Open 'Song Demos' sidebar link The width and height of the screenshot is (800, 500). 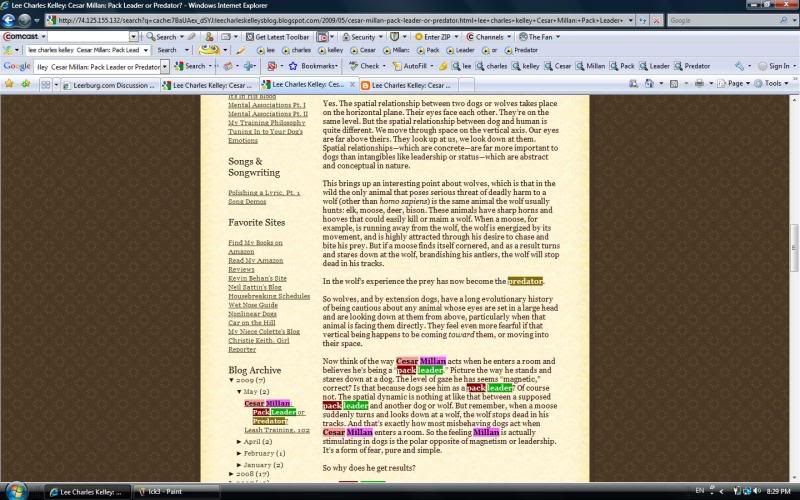[x=247, y=202]
